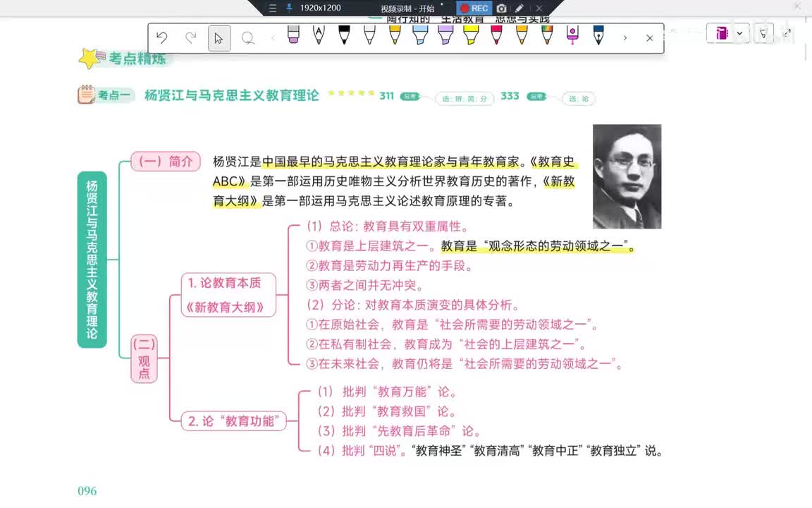
Task: Click the purple OneNote notebook icon
Action: coord(721,33)
